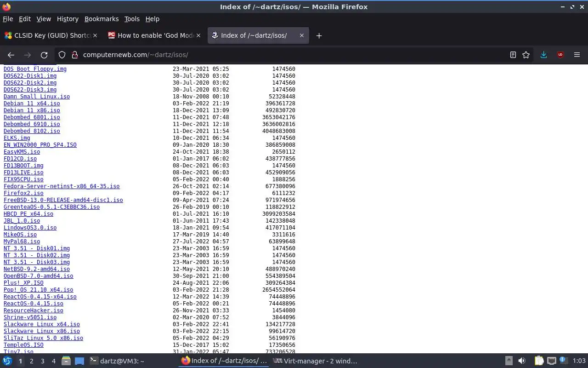Open the View menu
The image size is (588, 368).
coord(44,19)
